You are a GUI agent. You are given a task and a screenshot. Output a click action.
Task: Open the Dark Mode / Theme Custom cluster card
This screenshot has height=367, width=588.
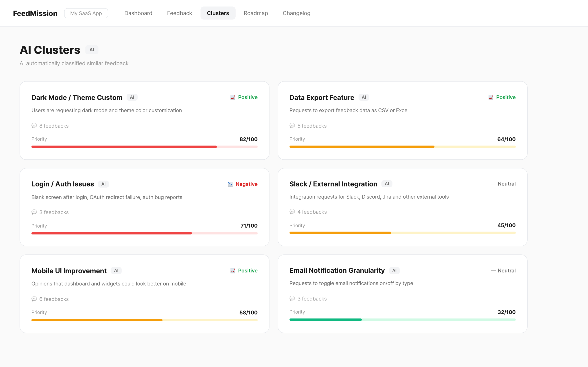(144, 120)
